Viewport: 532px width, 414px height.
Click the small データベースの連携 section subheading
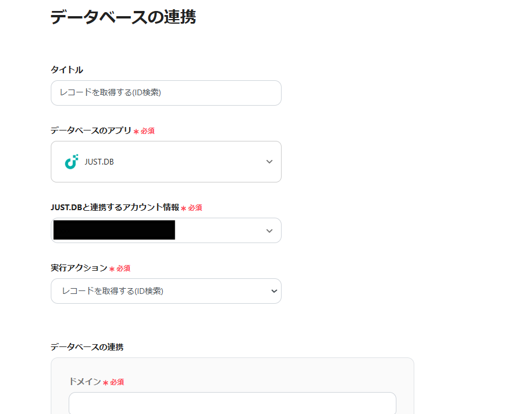pos(87,347)
